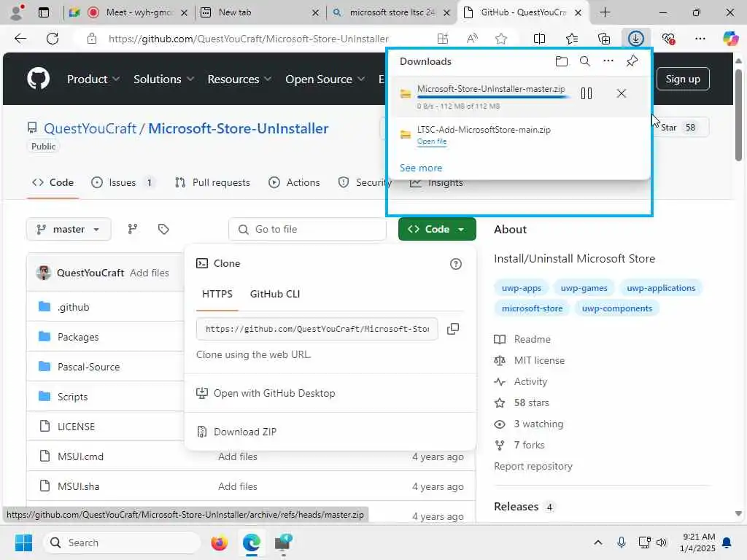Select the Code repository tab

[x=53, y=182]
